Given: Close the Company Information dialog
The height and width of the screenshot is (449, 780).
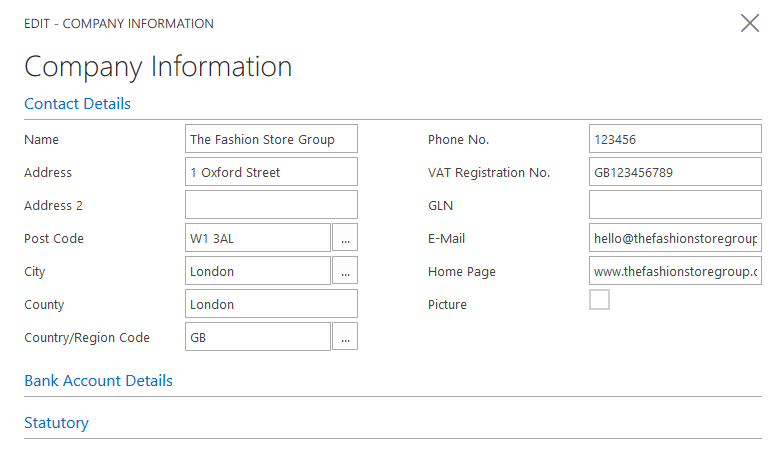Looking at the screenshot, I should tap(750, 23).
